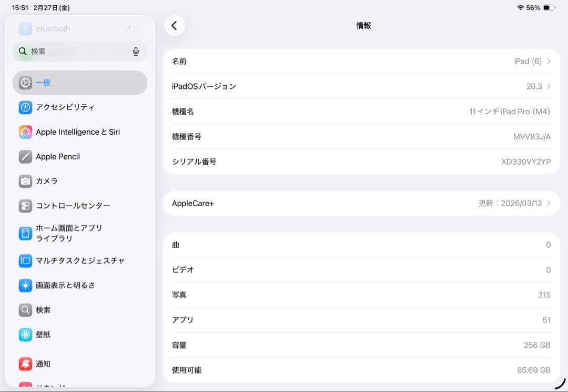Image resolution: width=568 pixels, height=392 pixels.
Task: Click the 検索 settings icon in sidebar list
Action: [25, 310]
